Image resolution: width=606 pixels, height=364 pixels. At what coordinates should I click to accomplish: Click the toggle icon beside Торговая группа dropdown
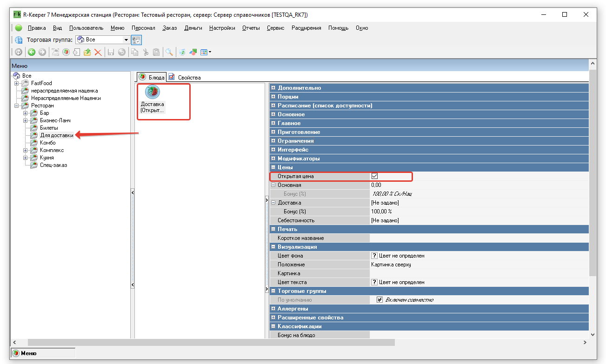click(137, 40)
